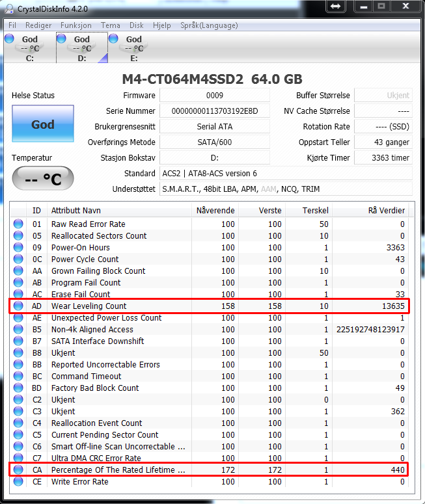Click status icon for Reallocation Event Count

pos(18,423)
